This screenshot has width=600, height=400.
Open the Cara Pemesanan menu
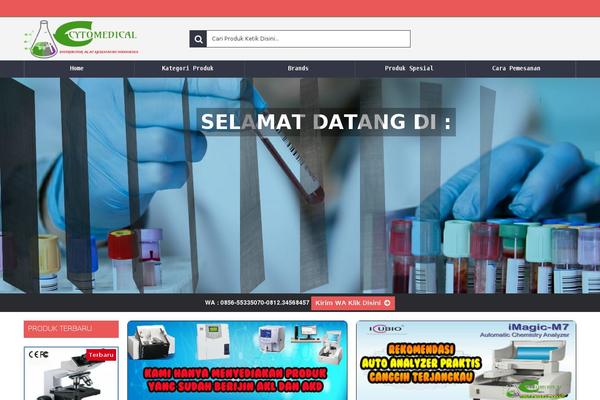(516, 69)
